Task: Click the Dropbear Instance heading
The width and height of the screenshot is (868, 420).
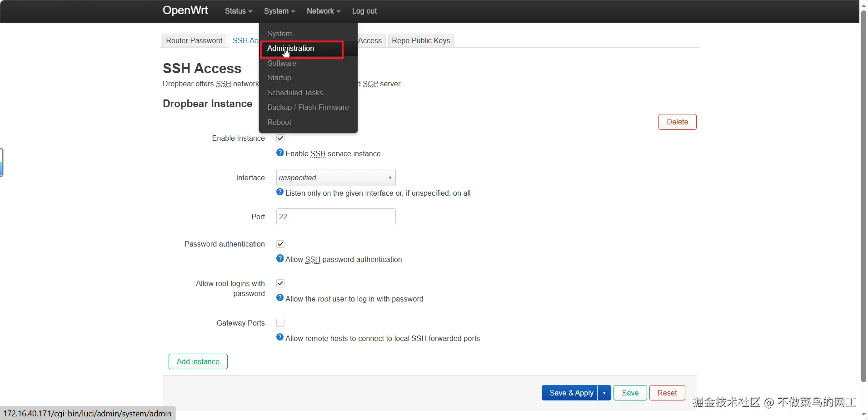Action: tap(207, 104)
